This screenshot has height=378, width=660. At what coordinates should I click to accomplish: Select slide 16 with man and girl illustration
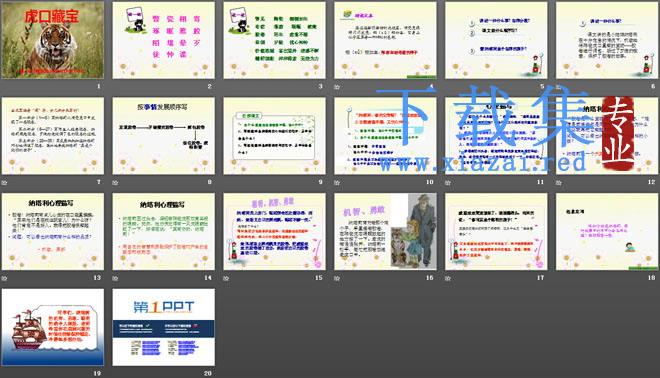tap(385, 232)
